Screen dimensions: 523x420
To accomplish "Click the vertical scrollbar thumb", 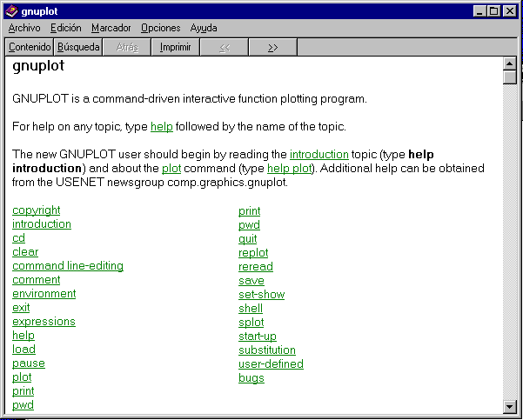I will 509,77.
